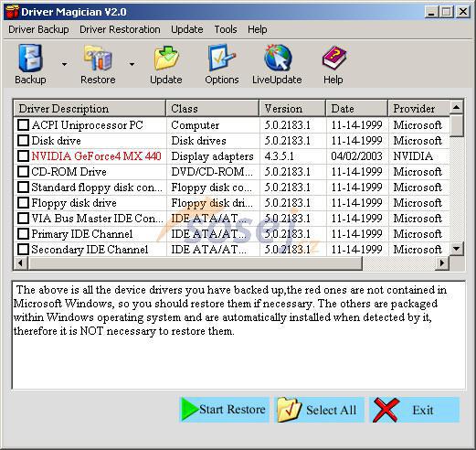Viewport: 476px width, 450px height.
Task: Select the 'Floppy disk drive' row text
Action: (x=74, y=203)
